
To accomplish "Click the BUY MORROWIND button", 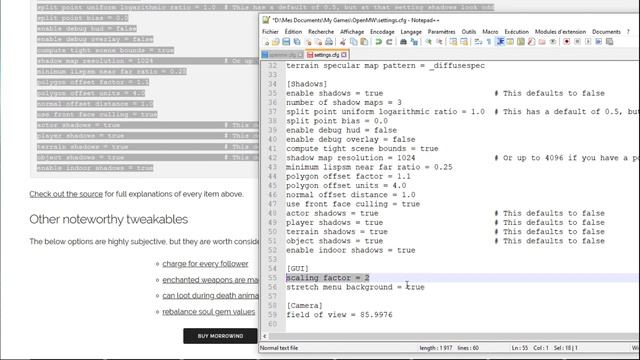I will 220,336.
